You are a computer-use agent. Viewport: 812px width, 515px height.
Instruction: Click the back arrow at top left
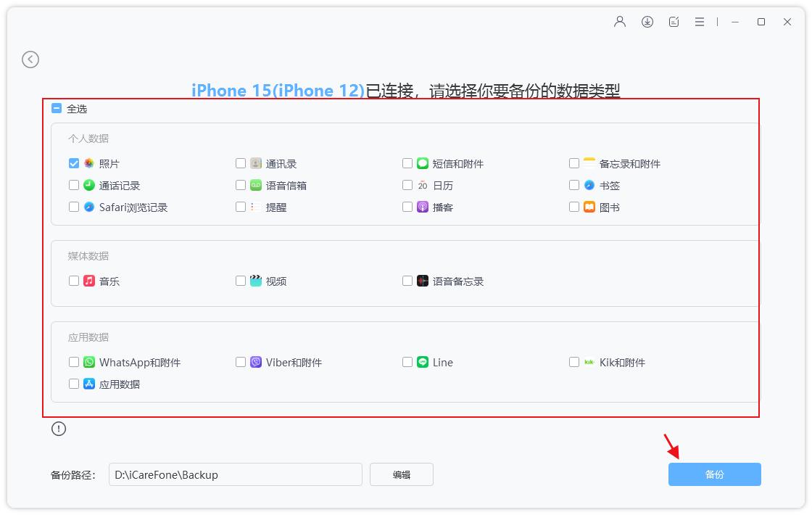[30, 59]
